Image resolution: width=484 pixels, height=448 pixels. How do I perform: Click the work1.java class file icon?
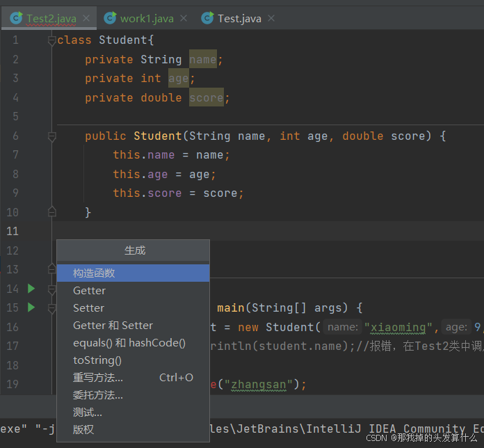[110, 18]
